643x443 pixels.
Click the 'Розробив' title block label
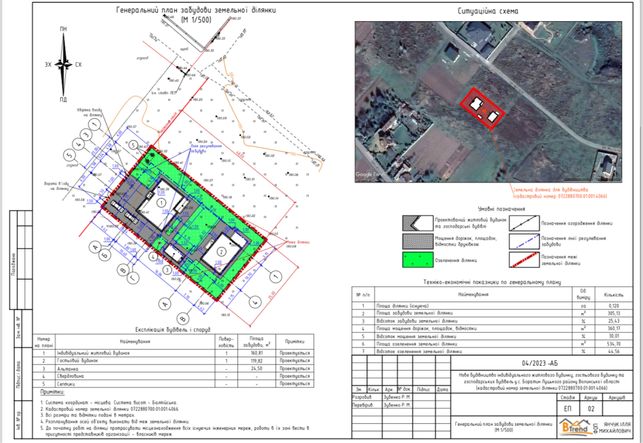point(363,397)
